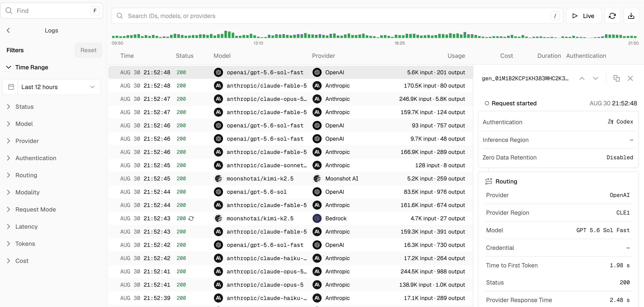Click the Routing section icon in details panel

(x=488, y=181)
